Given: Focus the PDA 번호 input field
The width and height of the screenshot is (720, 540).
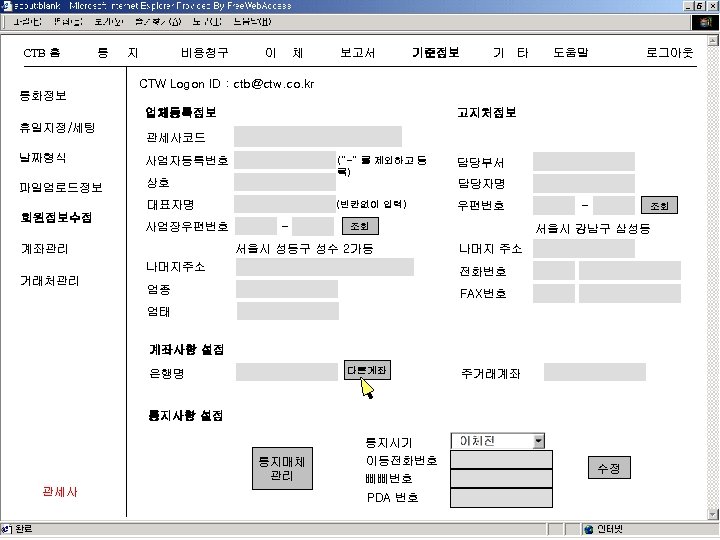Looking at the screenshot, I should (x=501, y=498).
